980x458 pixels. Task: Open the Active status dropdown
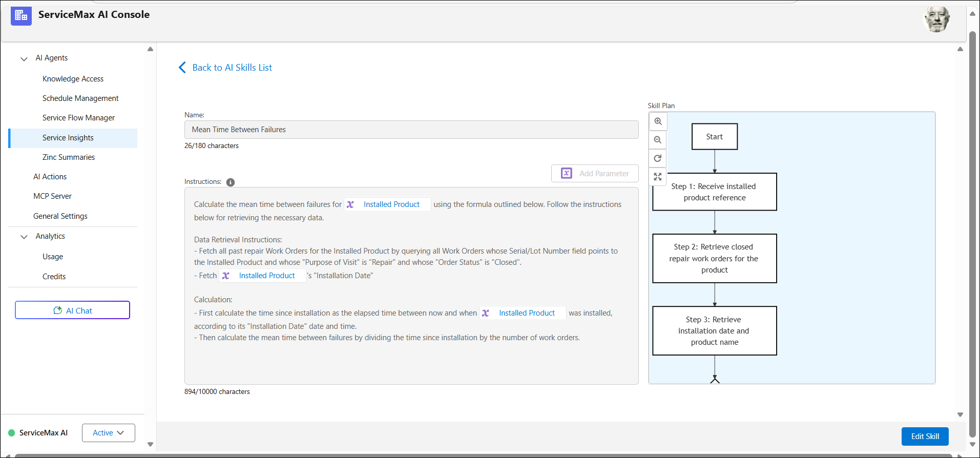coord(109,433)
